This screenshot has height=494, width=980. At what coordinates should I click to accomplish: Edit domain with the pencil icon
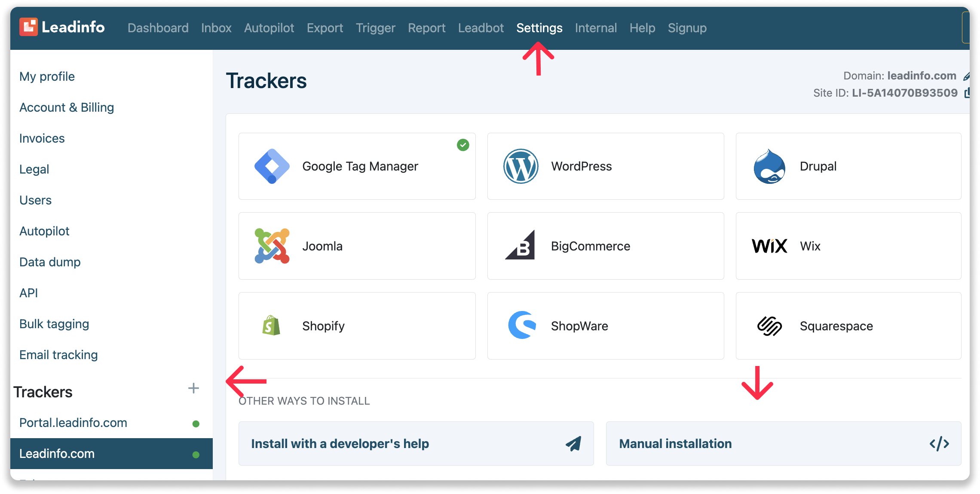[x=966, y=76]
